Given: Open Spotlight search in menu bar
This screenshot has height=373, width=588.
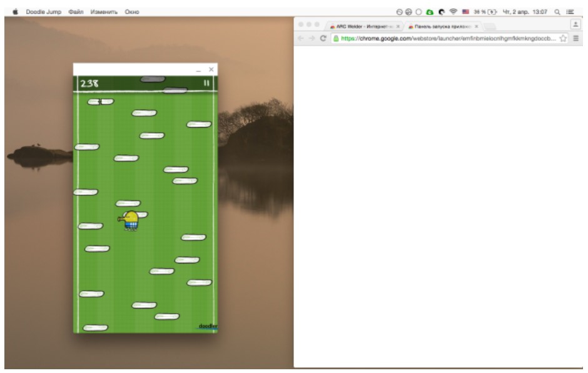Looking at the screenshot, I should click(557, 12).
